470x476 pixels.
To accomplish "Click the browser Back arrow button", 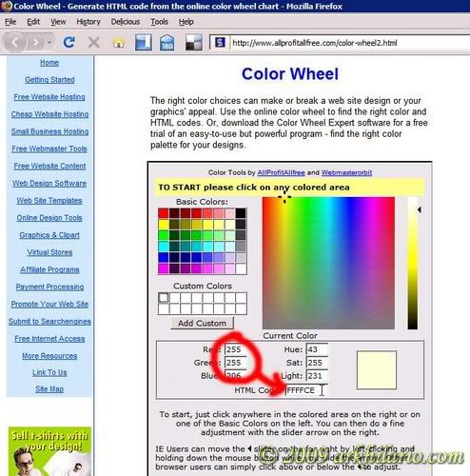I will [x=14, y=42].
